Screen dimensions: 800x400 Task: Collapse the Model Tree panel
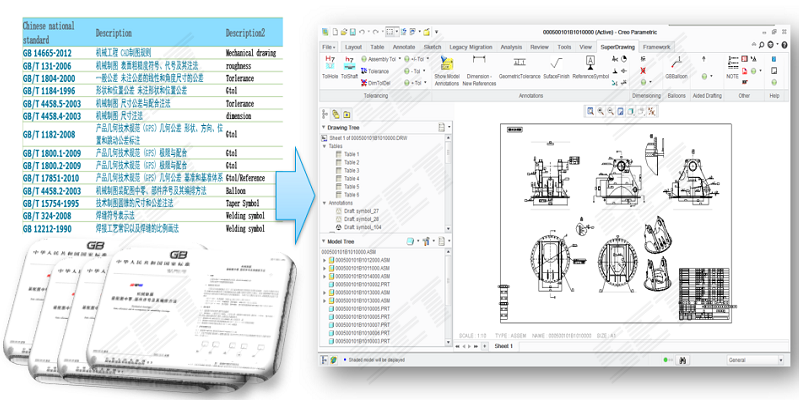point(323,241)
